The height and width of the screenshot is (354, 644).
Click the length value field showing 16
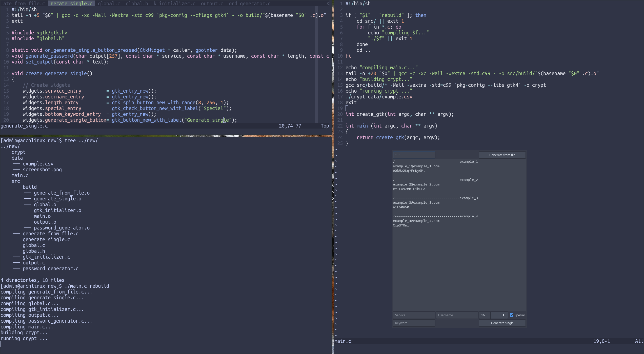pos(484,315)
